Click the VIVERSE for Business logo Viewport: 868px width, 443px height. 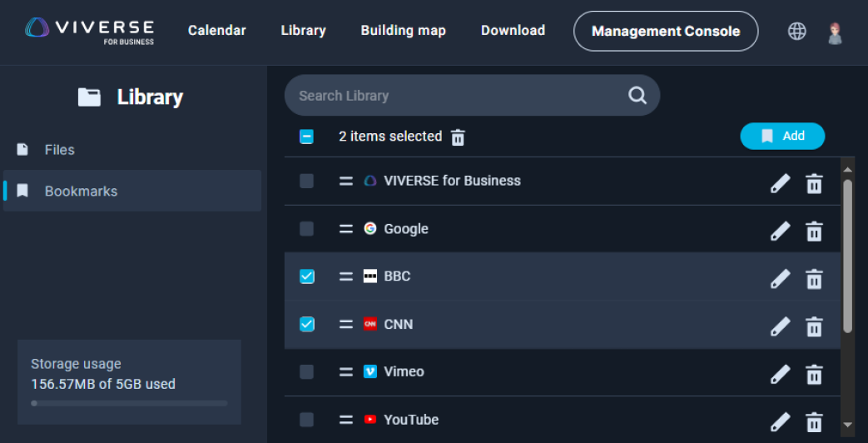click(x=89, y=31)
